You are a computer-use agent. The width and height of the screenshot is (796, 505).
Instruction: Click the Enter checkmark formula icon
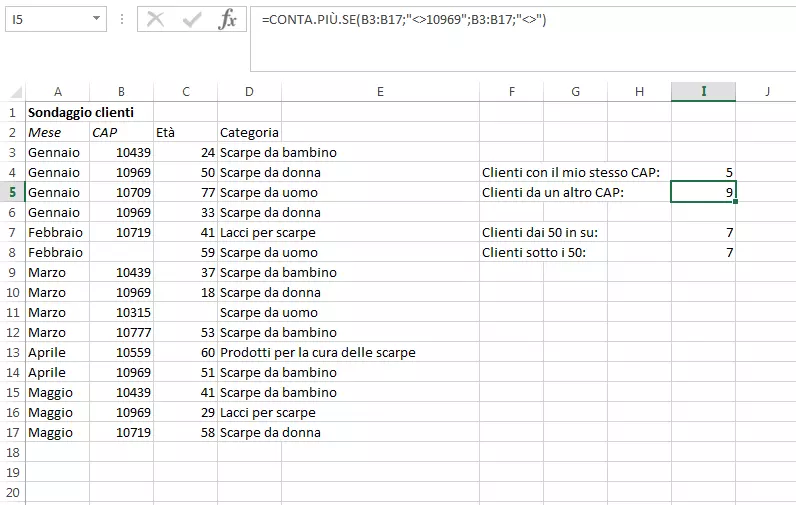pos(191,19)
